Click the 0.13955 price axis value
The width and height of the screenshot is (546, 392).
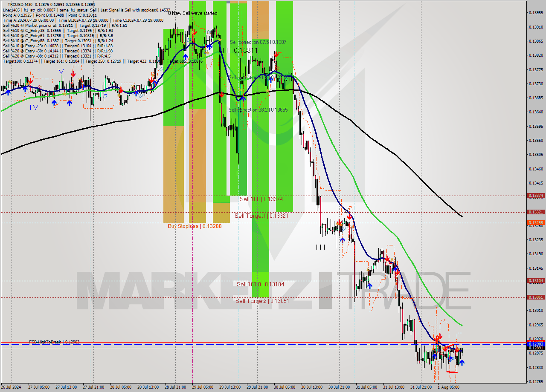pos(536,13)
